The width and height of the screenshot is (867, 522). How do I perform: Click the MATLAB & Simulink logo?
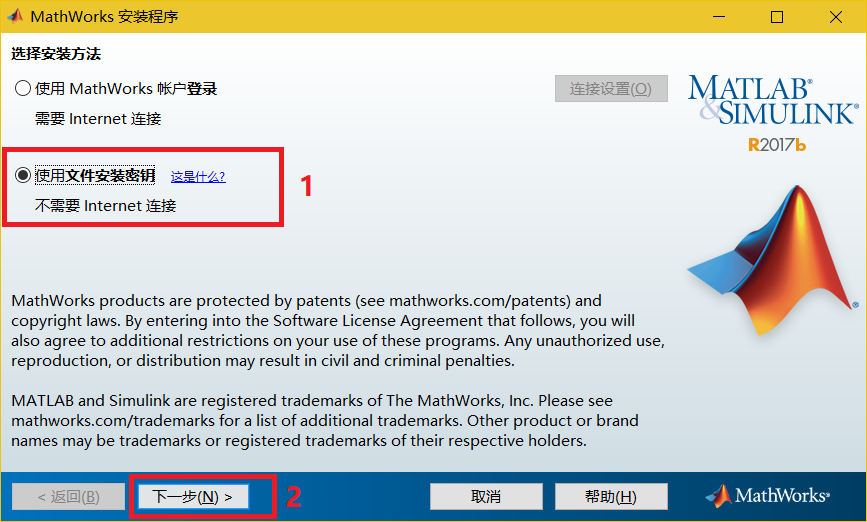pos(771,100)
